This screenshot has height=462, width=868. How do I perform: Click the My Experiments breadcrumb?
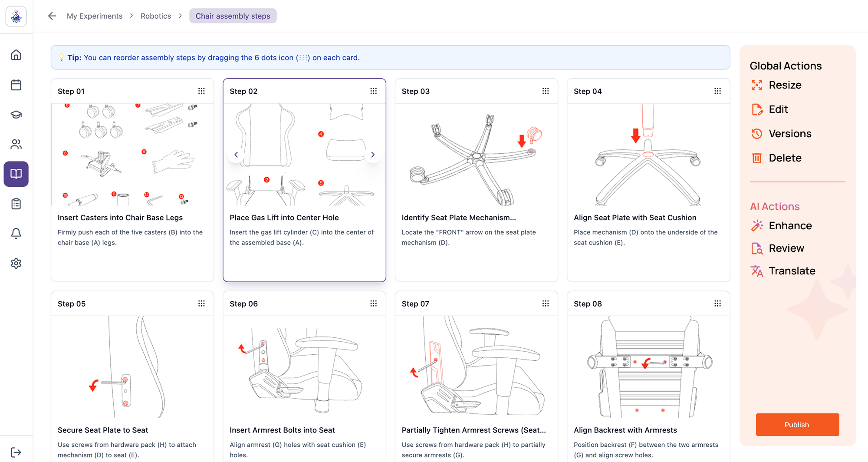tap(95, 16)
